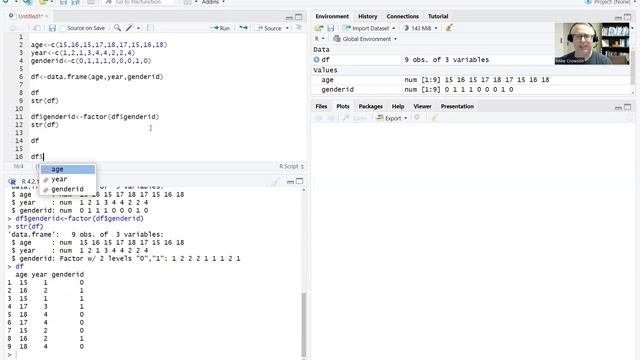Place cursor on line 11 factor code
640x360 pixels.
click(x=95, y=117)
